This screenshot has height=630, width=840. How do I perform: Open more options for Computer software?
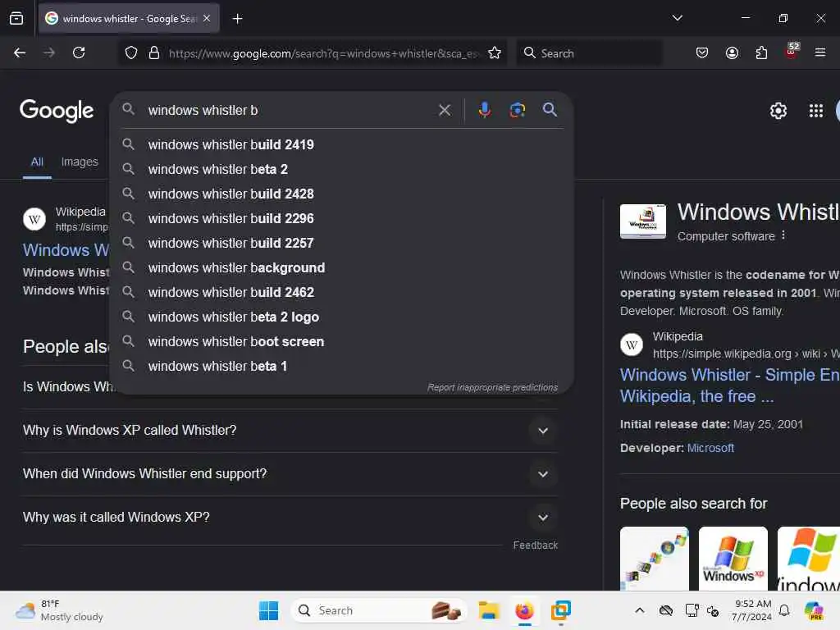(783, 235)
